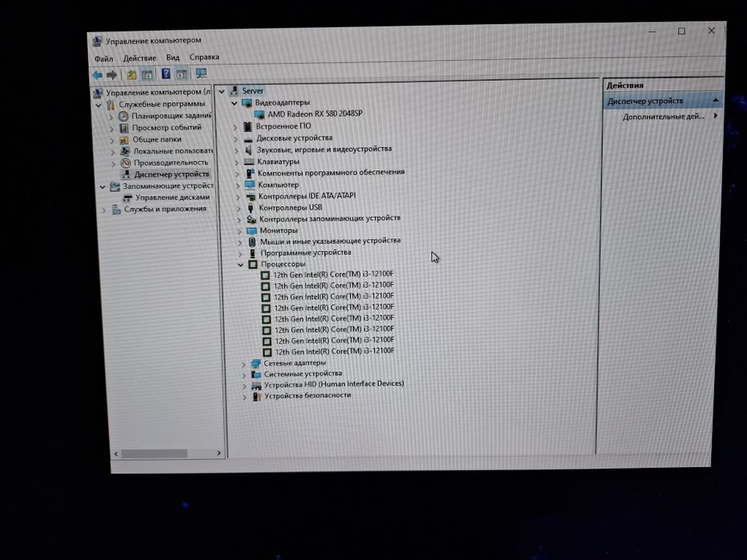The height and width of the screenshot is (560, 747).
Task: Select Управление дисками in tree
Action: pyautogui.click(x=172, y=197)
